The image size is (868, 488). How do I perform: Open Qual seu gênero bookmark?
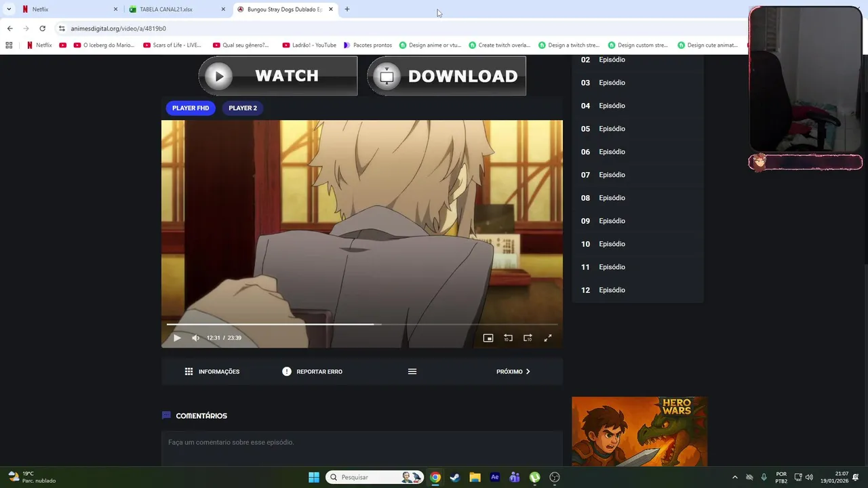click(241, 45)
